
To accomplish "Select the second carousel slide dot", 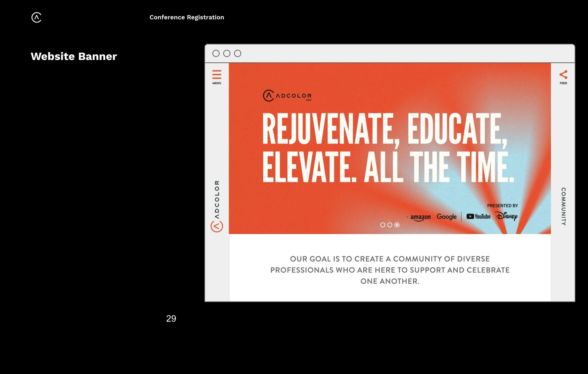I will click(x=390, y=225).
